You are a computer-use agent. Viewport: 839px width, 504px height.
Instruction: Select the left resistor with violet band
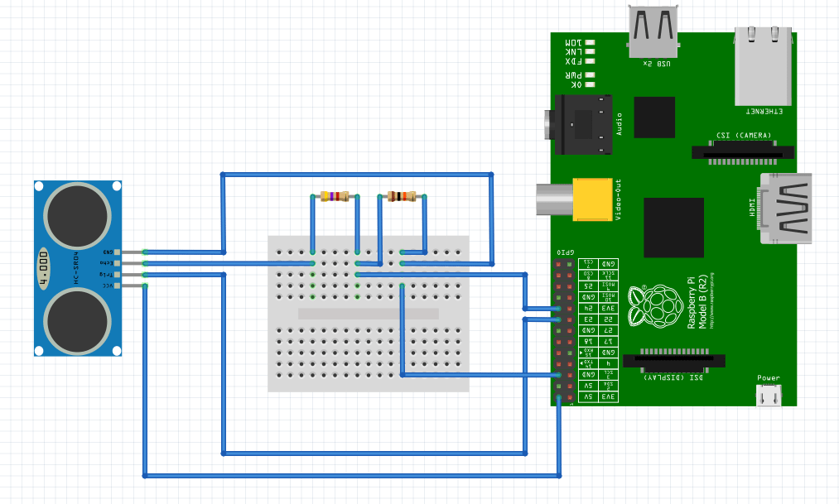pyautogui.click(x=335, y=197)
